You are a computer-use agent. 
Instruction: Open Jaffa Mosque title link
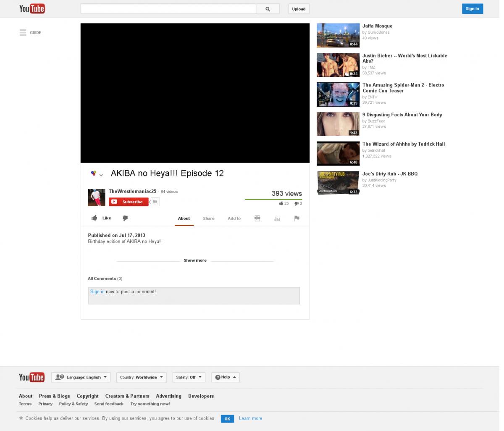tap(378, 26)
